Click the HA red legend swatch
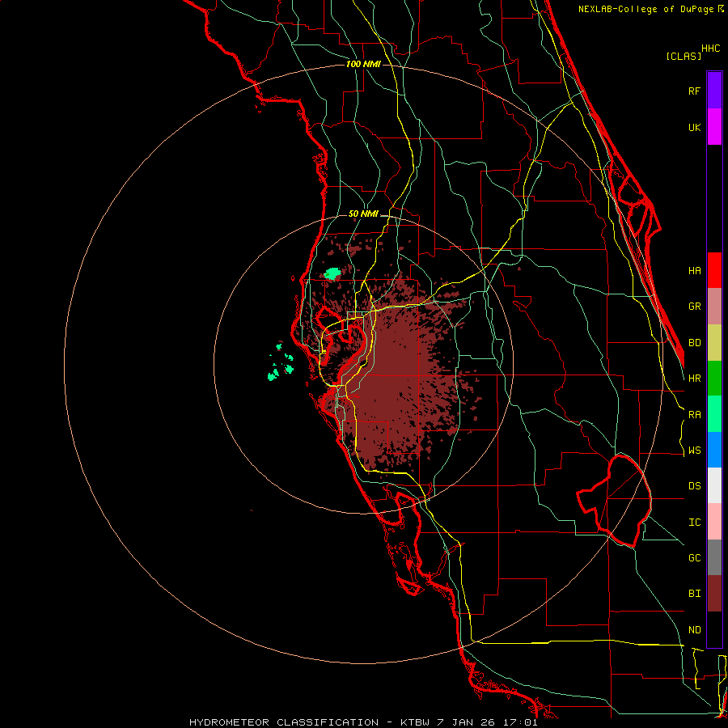The image size is (728, 728). (714, 270)
